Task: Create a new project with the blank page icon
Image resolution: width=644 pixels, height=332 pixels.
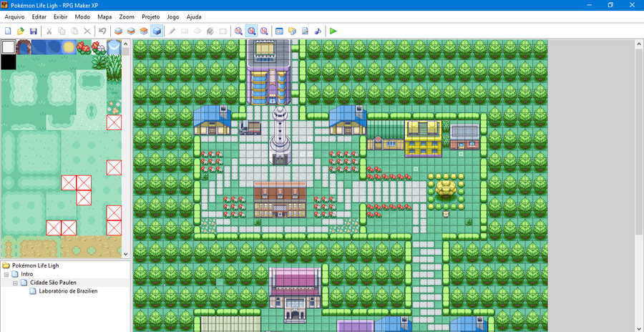Action: pyautogui.click(x=7, y=31)
